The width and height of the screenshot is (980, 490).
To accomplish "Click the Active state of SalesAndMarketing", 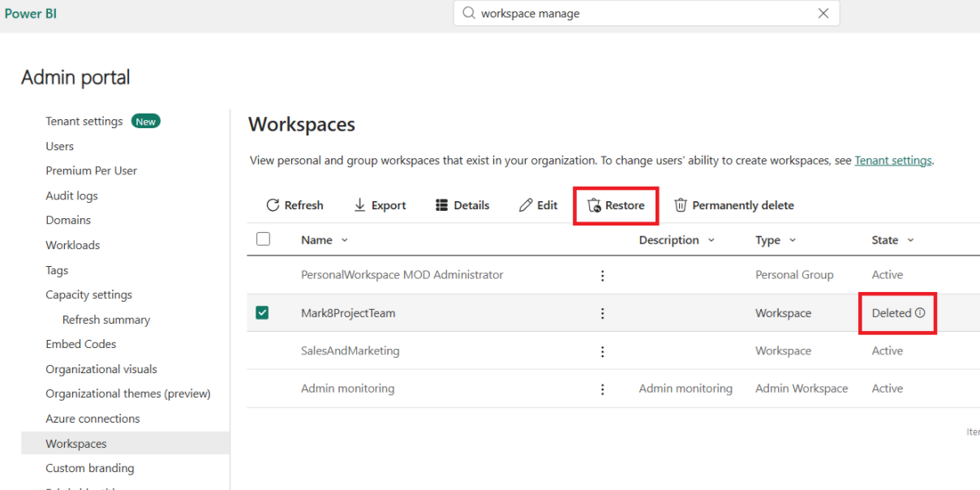I will coord(888,351).
